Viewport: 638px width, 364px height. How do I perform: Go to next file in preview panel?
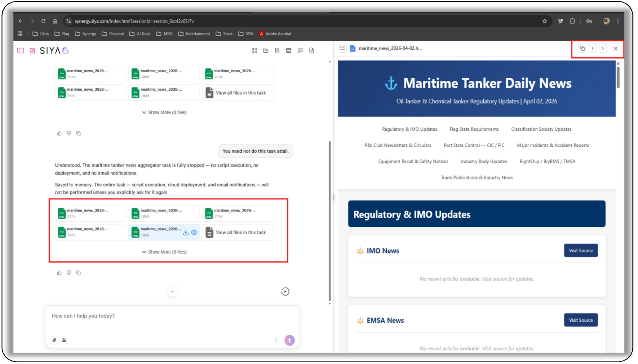pos(603,48)
